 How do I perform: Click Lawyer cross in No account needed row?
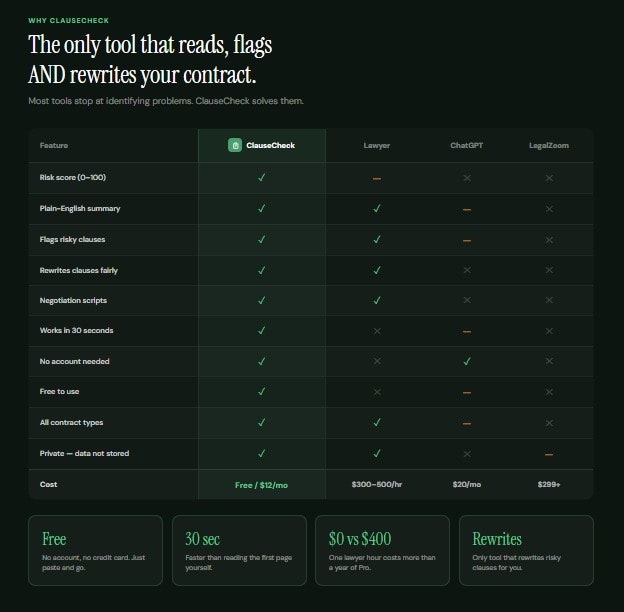tap(376, 361)
